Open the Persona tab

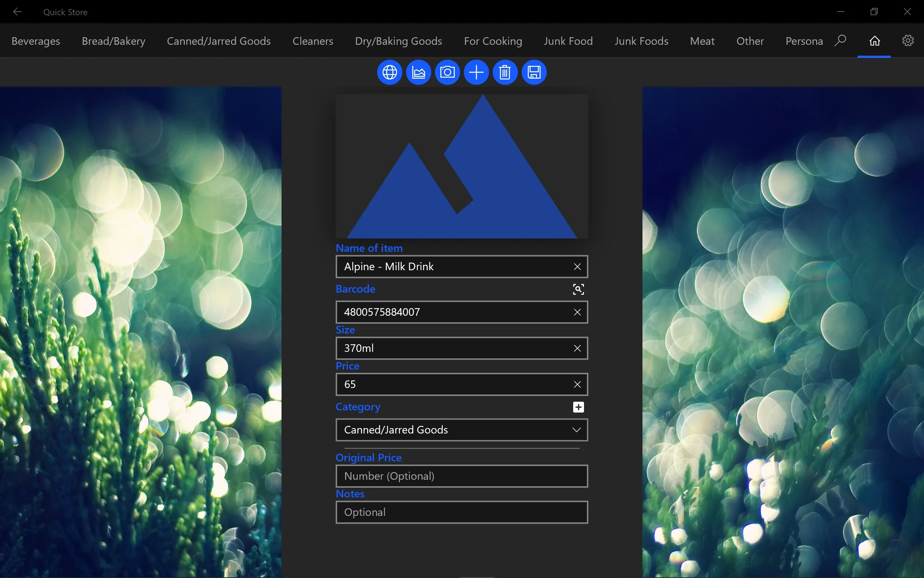click(x=804, y=41)
